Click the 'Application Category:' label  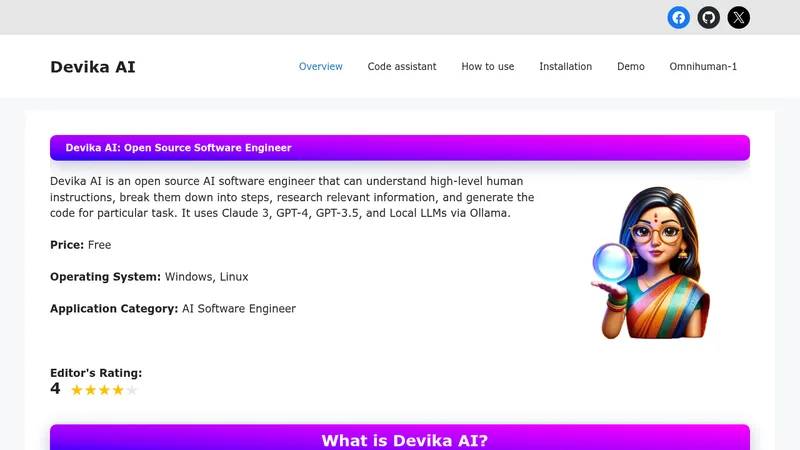(x=114, y=309)
